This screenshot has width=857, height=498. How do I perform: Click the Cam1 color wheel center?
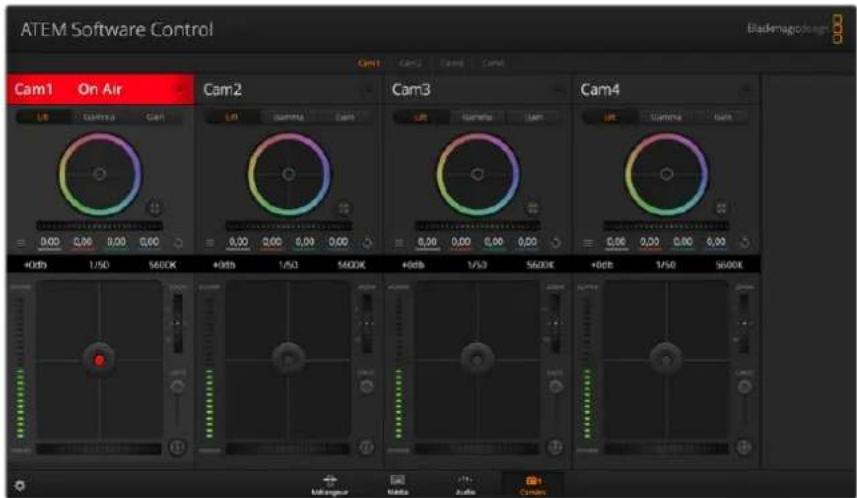click(x=99, y=174)
